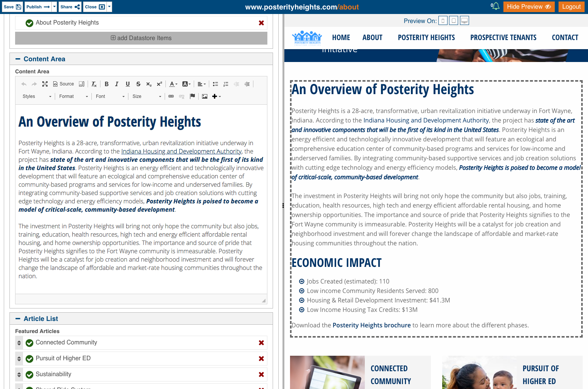Collapse the Article List section
This screenshot has height=389, width=588.
click(x=18, y=319)
